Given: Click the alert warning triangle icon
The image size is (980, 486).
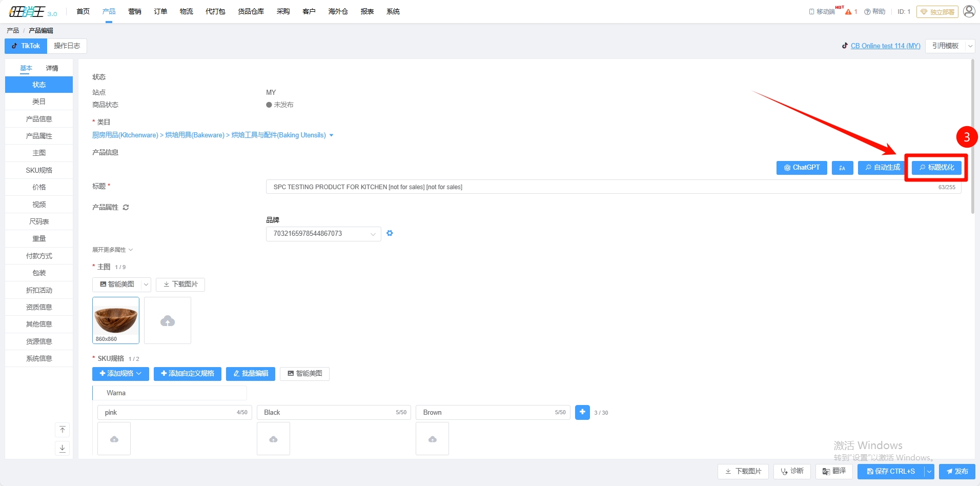Looking at the screenshot, I should 848,12.
